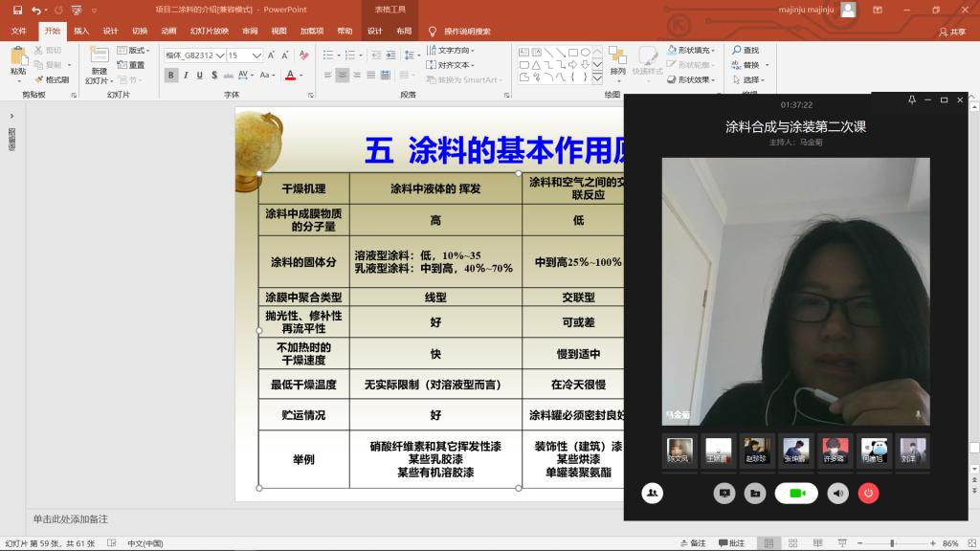Image resolution: width=980 pixels, height=551 pixels.
Task: Click the Find (查找) icon
Action: (x=745, y=50)
